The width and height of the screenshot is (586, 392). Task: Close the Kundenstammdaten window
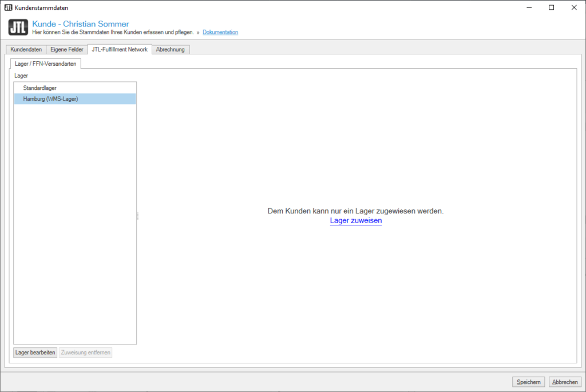coord(573,7)
